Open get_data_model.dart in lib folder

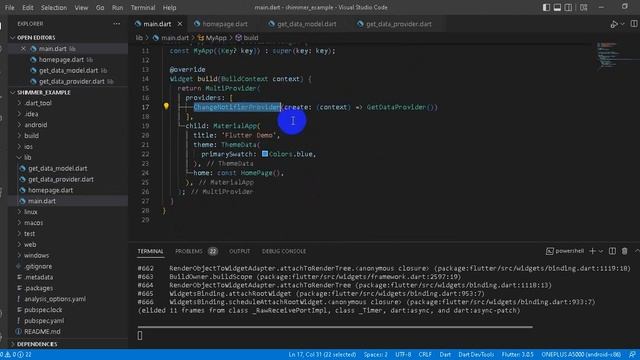pyautogui.click(x=58, y=169)
